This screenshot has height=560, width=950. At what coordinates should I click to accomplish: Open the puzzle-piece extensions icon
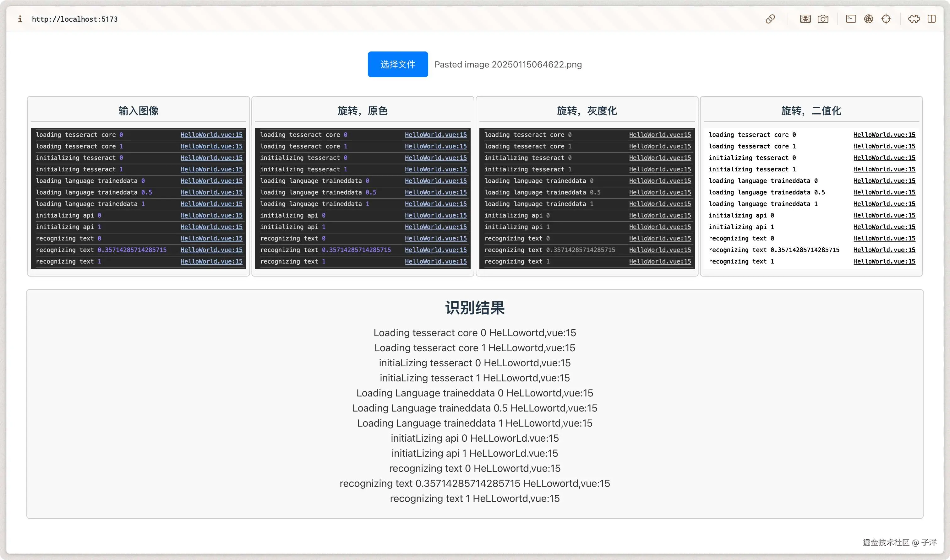tap(914, 19)
